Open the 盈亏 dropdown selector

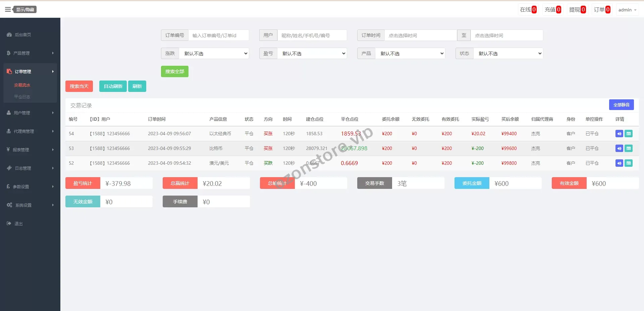coord(312,53)
